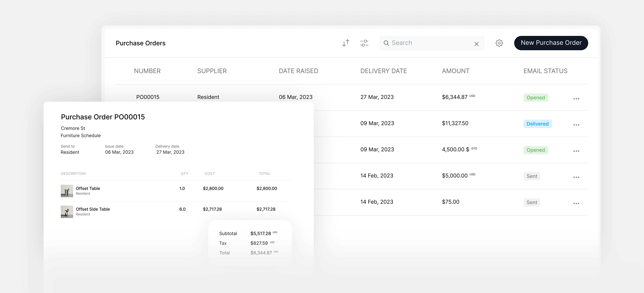Open more options for $75.00 row
The height and width of the screenshot is (293, 644).
click(x=576, y=203)
